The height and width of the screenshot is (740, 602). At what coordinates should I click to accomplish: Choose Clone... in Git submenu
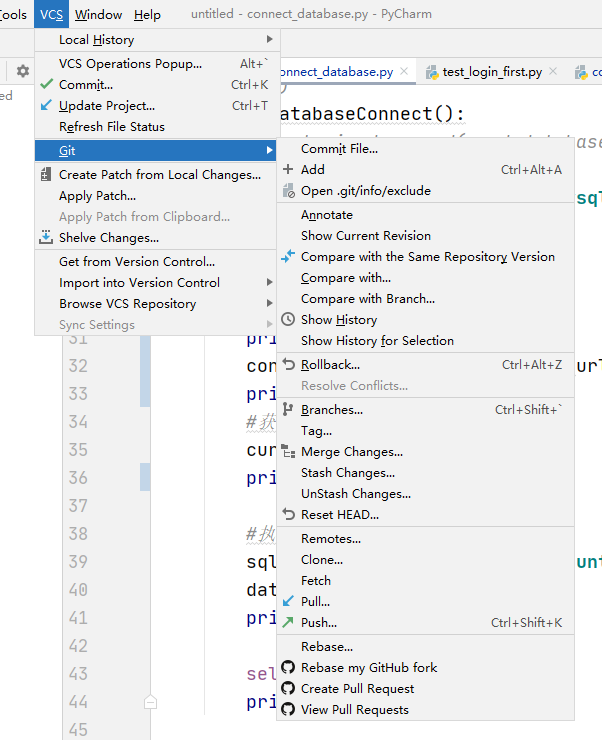click(425, 560)
